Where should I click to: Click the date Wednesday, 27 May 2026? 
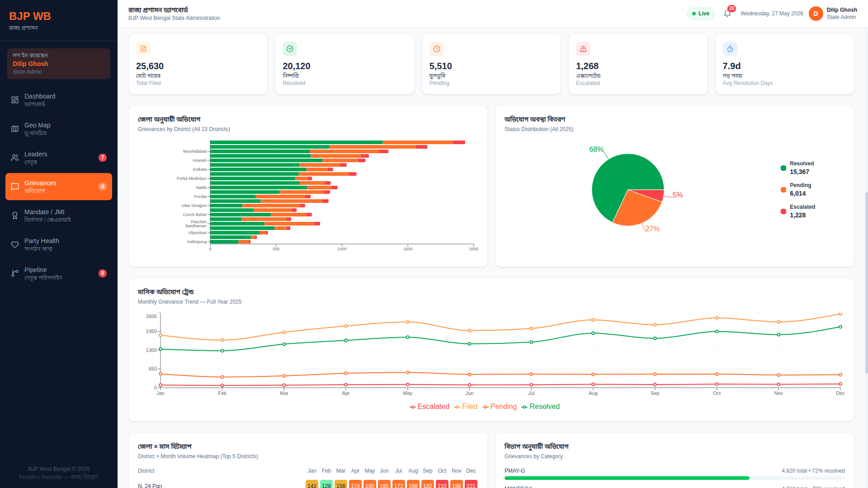coord(772,14)
